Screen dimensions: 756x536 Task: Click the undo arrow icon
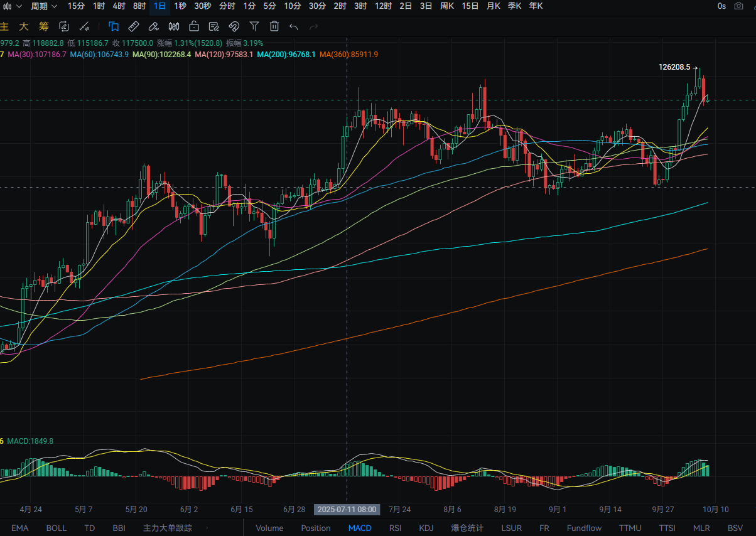(x=293, y=26)
